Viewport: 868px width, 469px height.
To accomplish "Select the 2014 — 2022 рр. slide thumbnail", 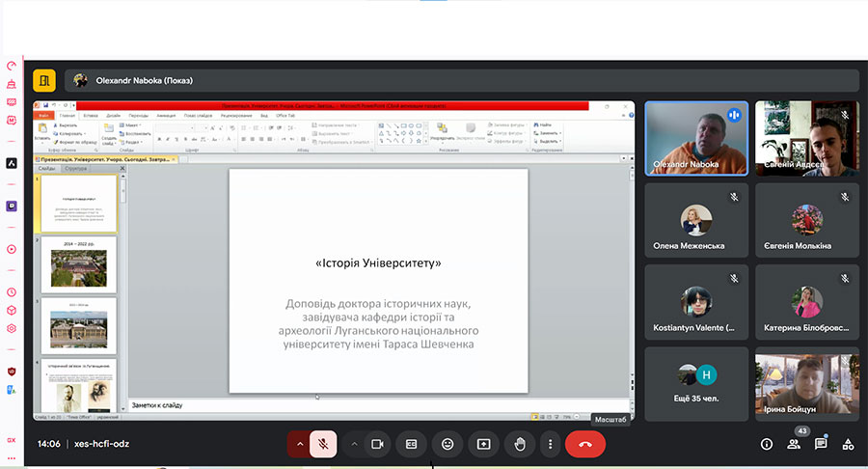I will 78,264.
